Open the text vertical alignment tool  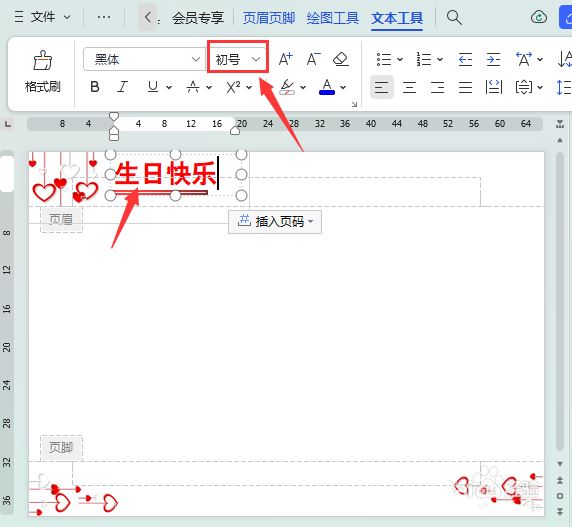pos(524,88)
